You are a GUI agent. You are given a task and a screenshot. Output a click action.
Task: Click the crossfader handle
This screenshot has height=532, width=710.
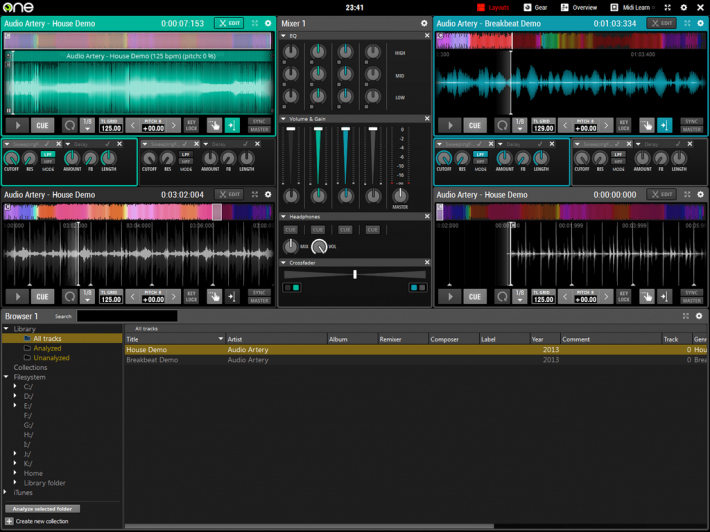[355, 274]
